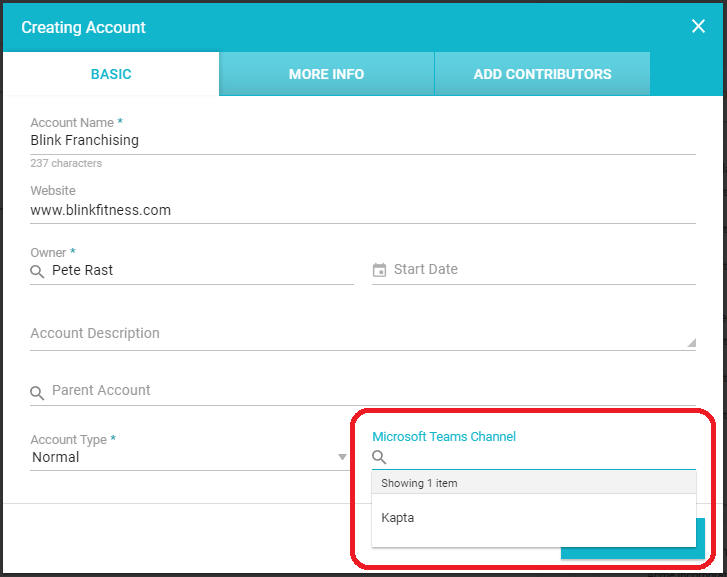Switch to the BASIC tab
The height and width of the screenshot is (577, 727).
click(111, 74)
